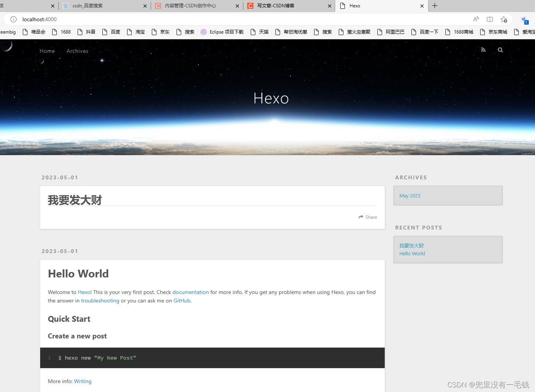Close the Hexo tab

[x=422, y=6]
